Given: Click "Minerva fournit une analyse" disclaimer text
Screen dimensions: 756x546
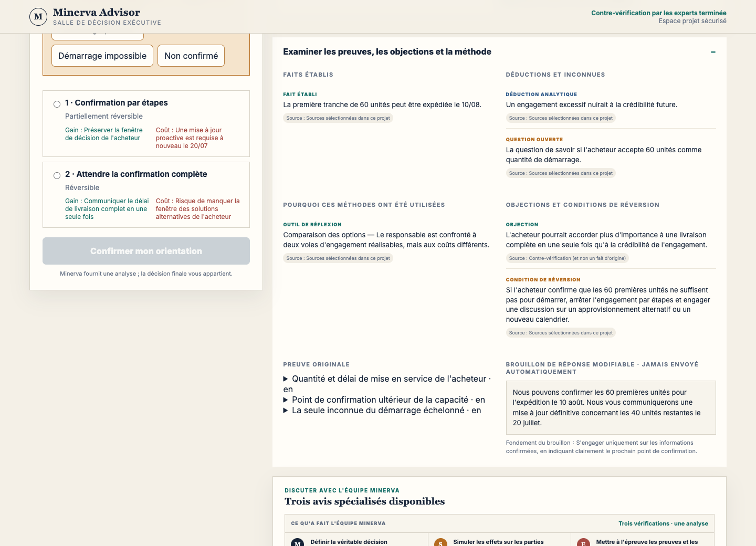Looking at the screenshot, I should 146,274.
